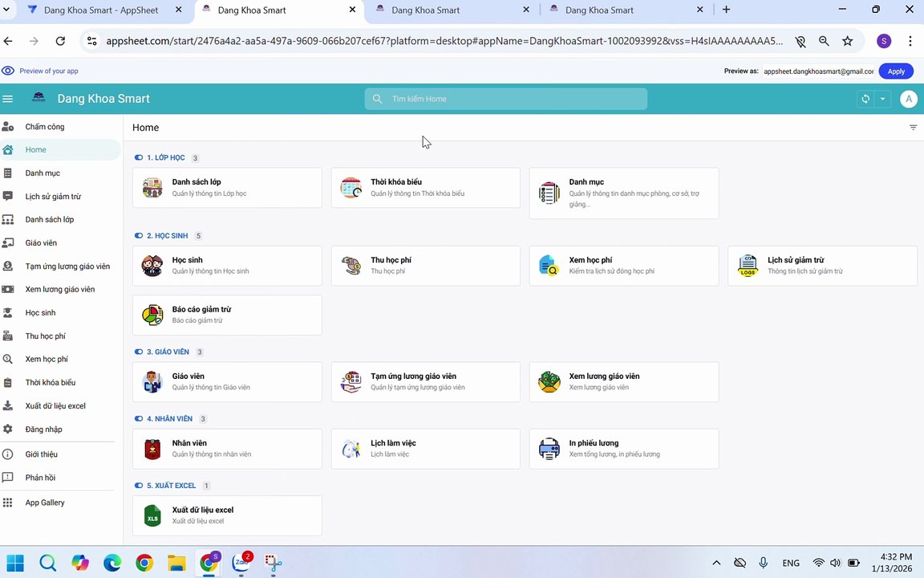Screen dimensions: 924x578
Task: Open Windows Start menu
Action: pos(15,563)
